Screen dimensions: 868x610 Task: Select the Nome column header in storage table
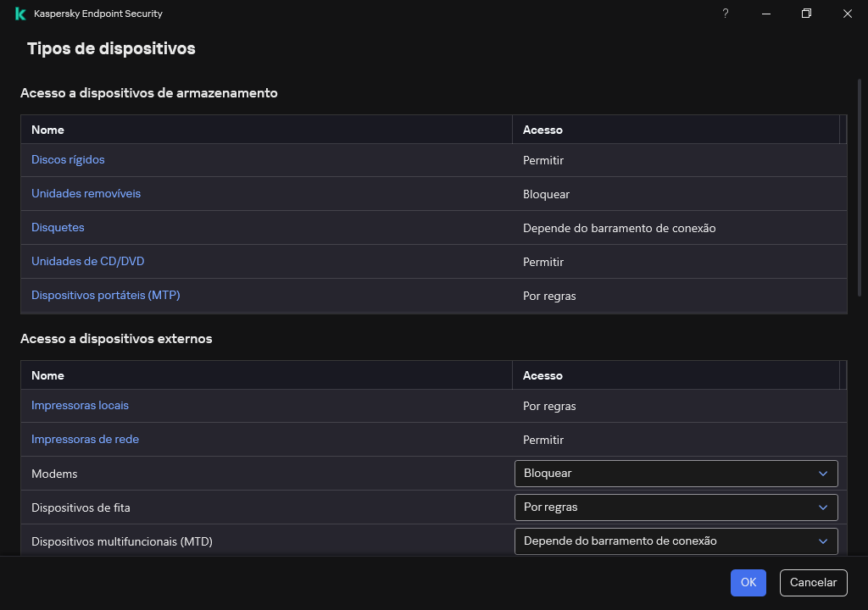47,130
